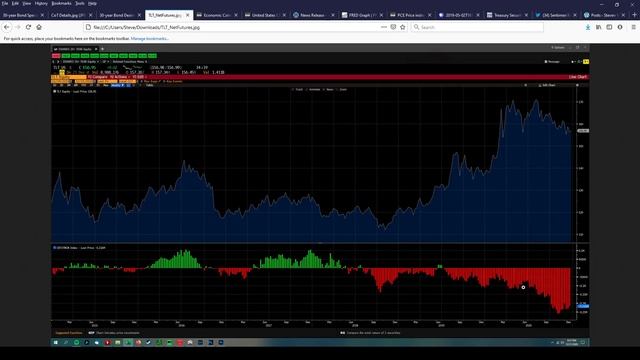Click the taskbar clock

pos(571,342)
